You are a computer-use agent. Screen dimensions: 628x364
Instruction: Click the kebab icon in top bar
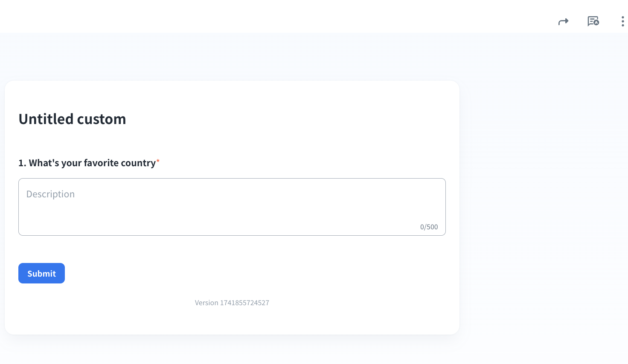(622, 21)
